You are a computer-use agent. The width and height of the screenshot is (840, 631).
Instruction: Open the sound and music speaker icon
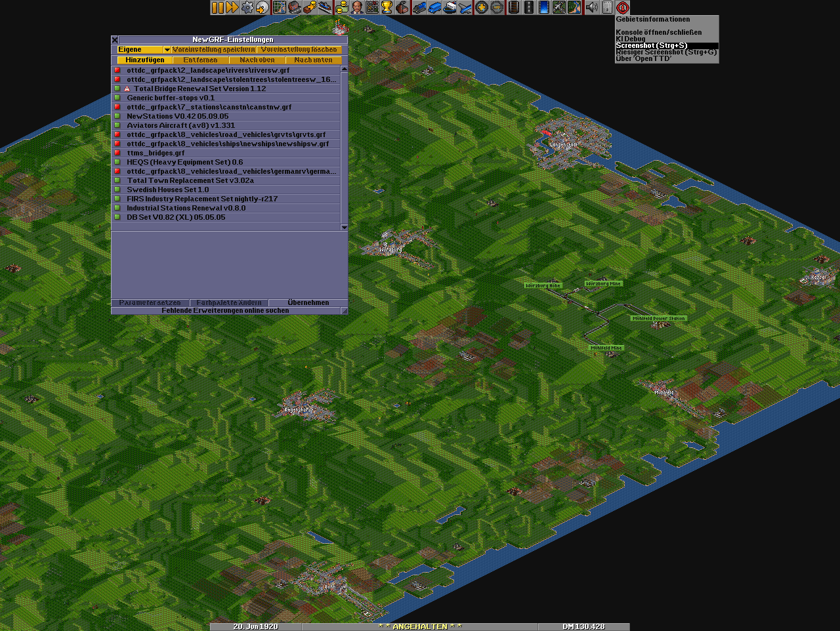click(x=591, y=7)
